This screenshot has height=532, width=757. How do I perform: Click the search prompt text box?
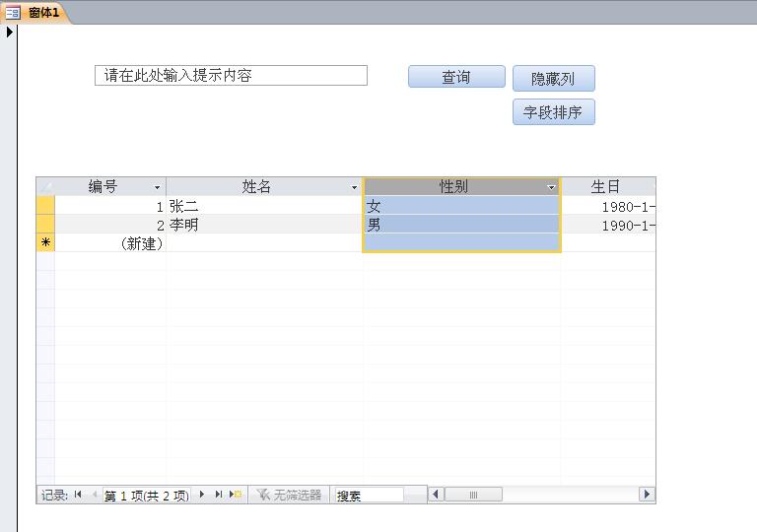(231, 75)
